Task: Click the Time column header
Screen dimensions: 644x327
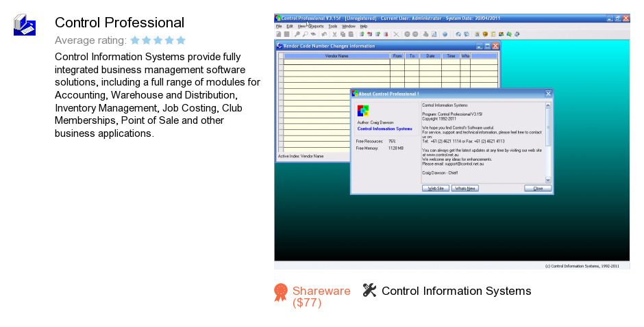Action: pos(451,56)
